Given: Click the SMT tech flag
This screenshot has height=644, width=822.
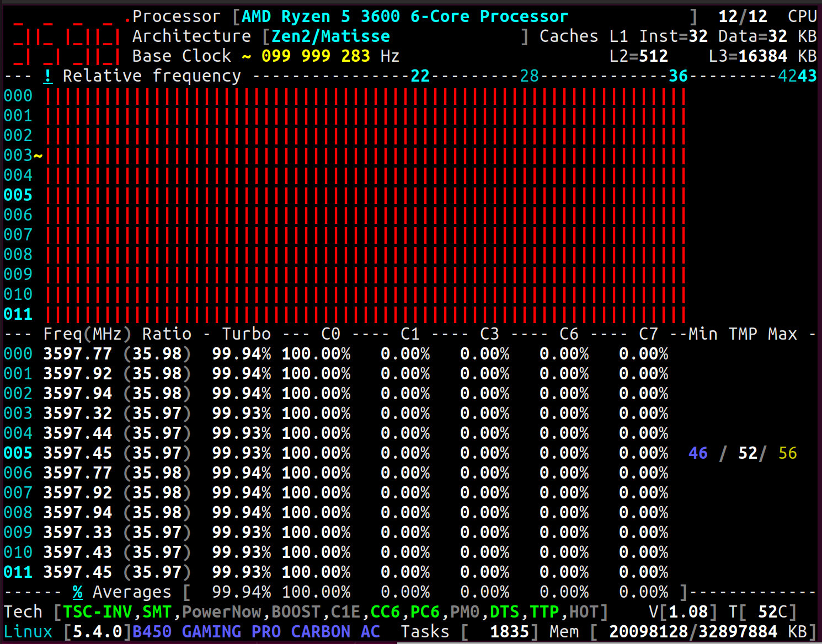Looking at the screenshot, I should click(157, 612).
